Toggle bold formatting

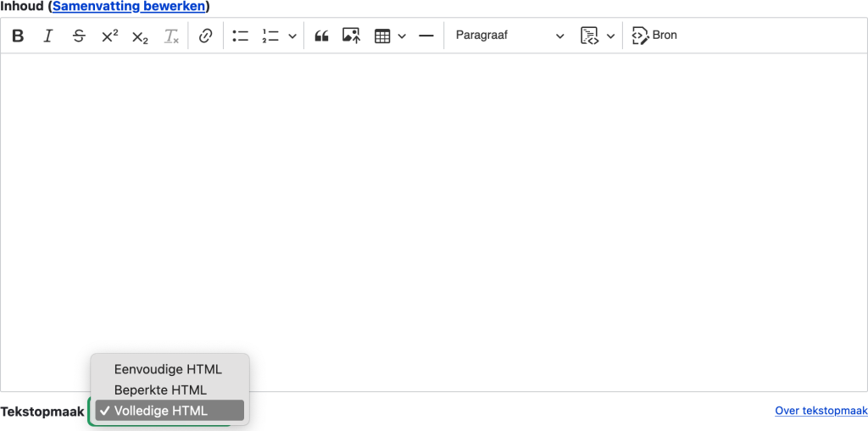pos(19,36)
